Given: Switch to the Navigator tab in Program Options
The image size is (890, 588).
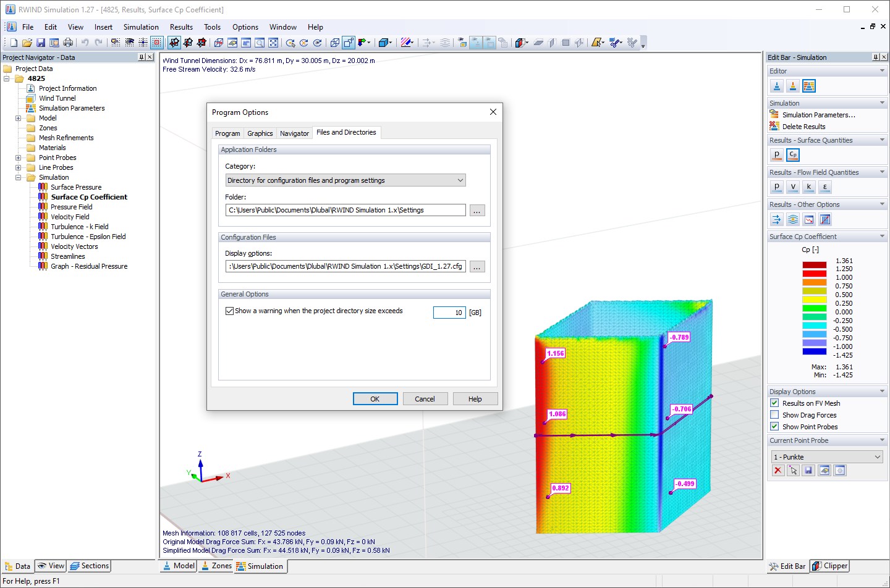Looking at the screenshot, I should 294,133.
